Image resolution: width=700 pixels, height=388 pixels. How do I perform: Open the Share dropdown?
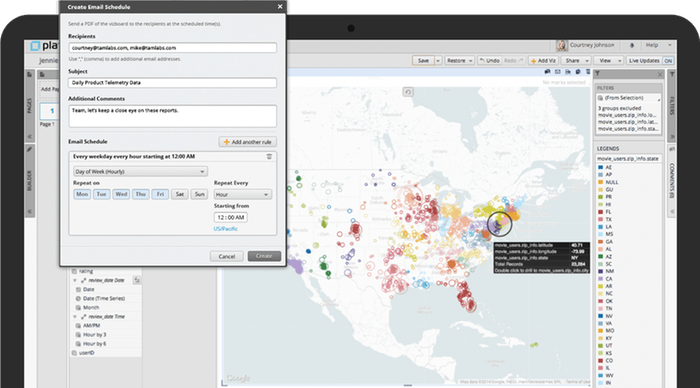pyautogui.click(x=576, y=61)
